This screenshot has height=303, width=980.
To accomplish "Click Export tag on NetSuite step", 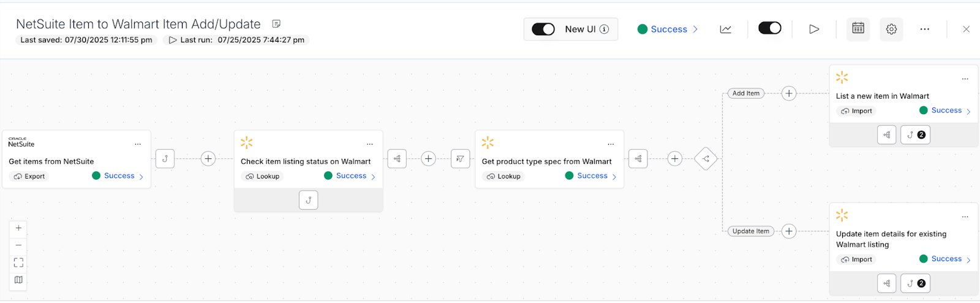I will (29, 176).
